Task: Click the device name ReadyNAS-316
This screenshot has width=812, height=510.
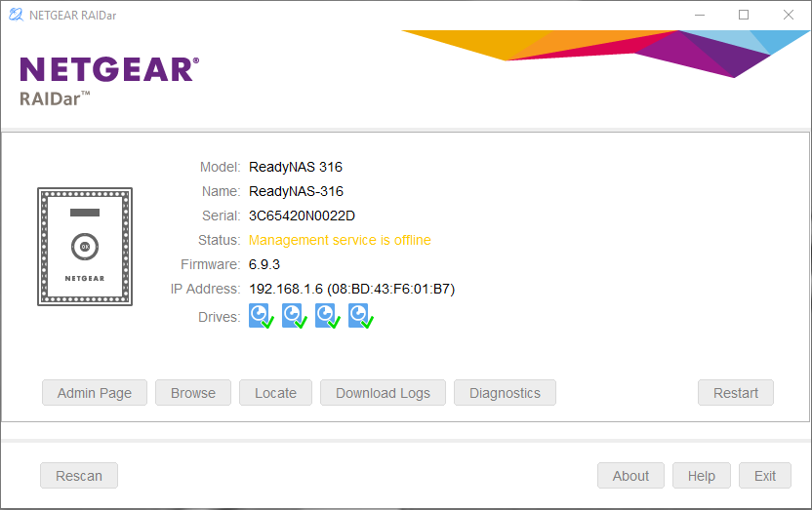Action: pos(297,191)
